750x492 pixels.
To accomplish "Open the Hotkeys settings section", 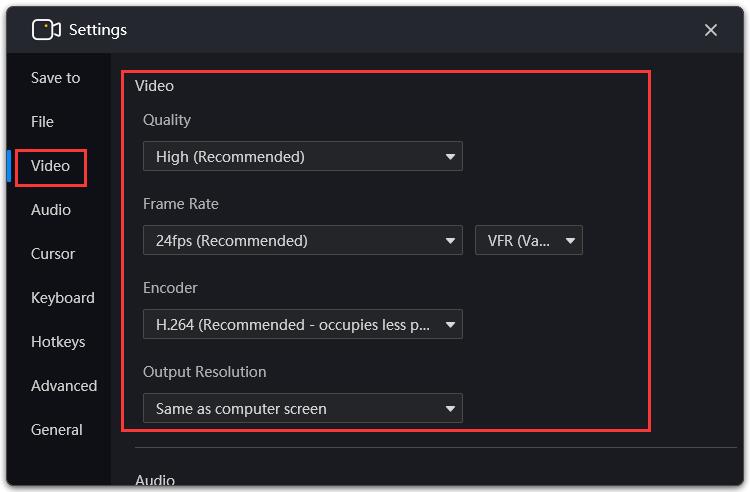I will (x=58, y=341).
